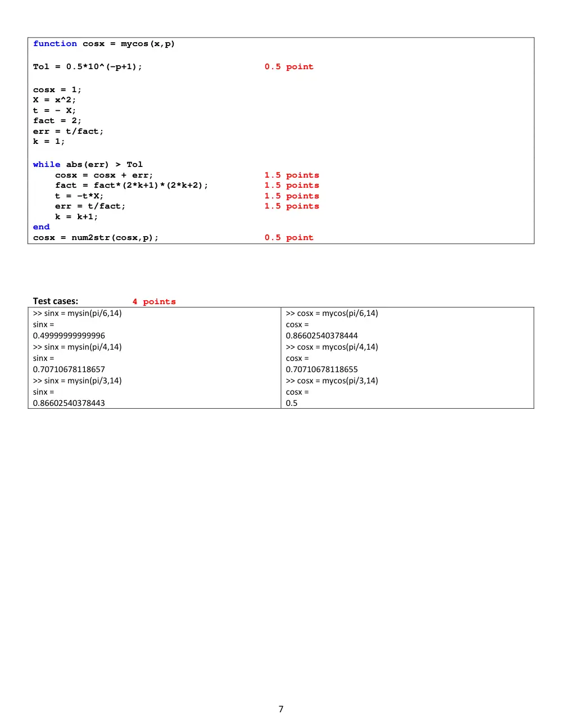Select the '>> sinx = mysin(pi/6,14)' command
This screenshot has height=728, width=562.
tap(78, 314)
